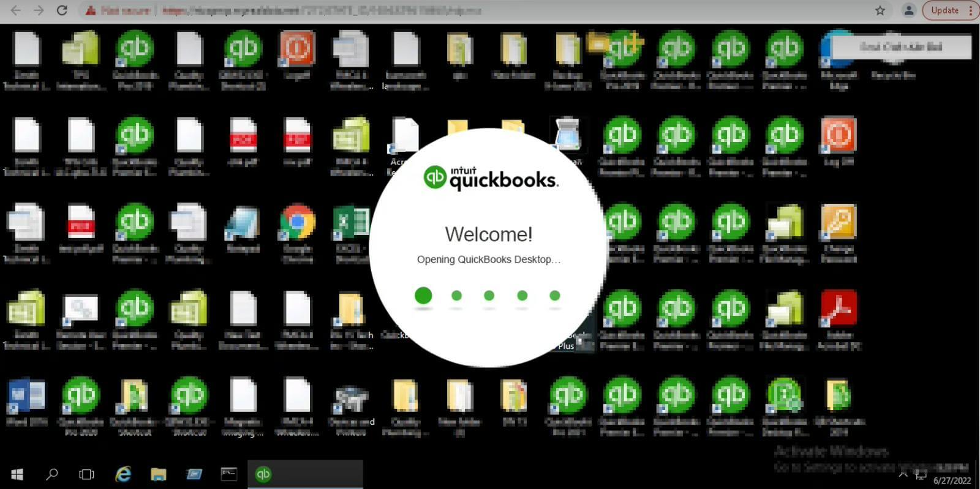Open the Notepad desktop shortcut

pyautogui.click(x=243, y=223)
